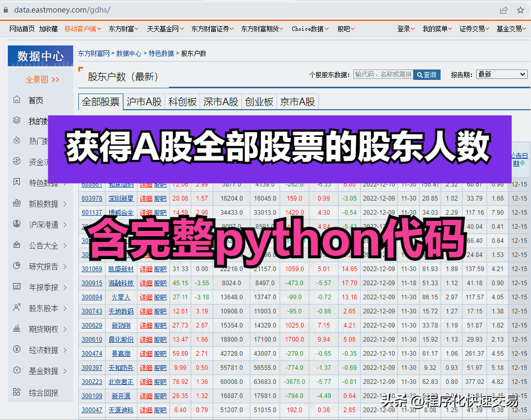Viewport: 531px width, 420px height.
Task: Click the padlock site info icon
Action: (6, 10)
